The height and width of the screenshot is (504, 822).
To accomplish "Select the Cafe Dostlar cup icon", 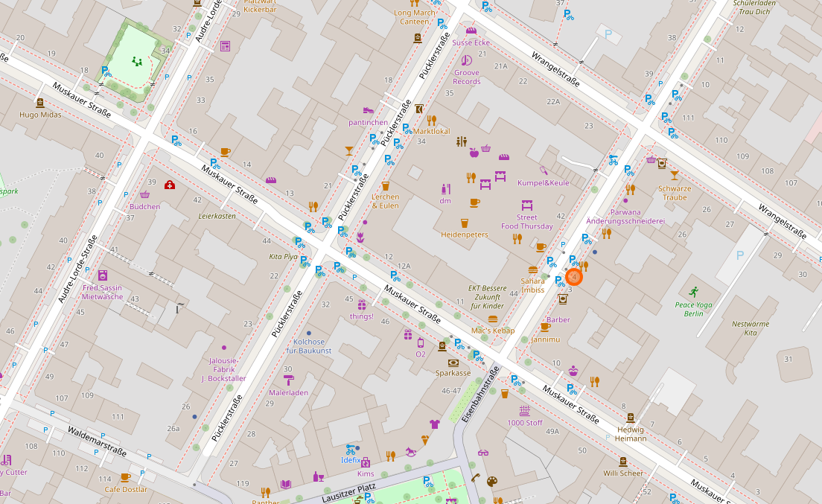I will 125,477.
